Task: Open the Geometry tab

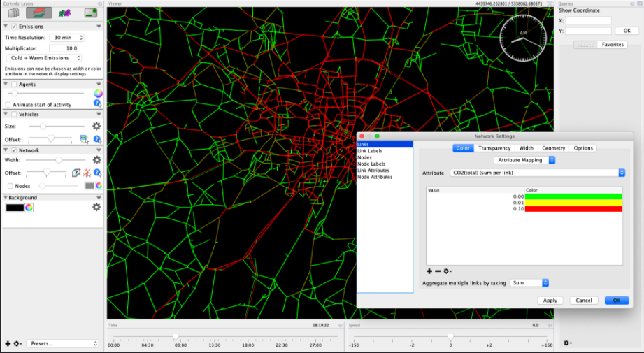Action: click(x=553, y=148)
